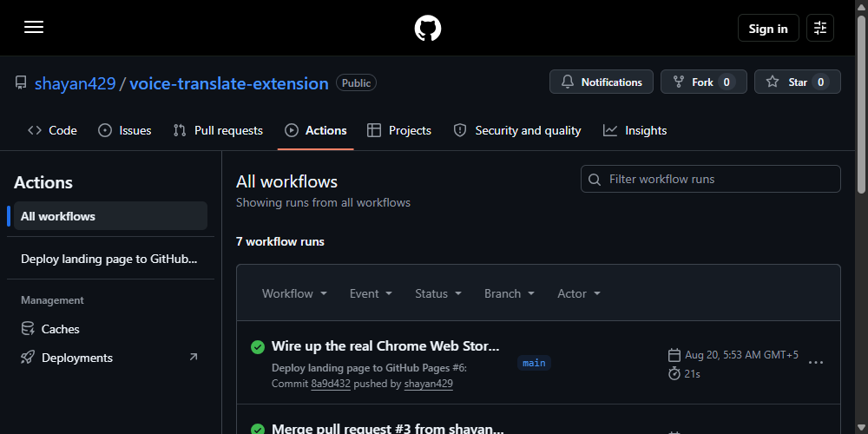Open appearance settings sliders icon

820,28
